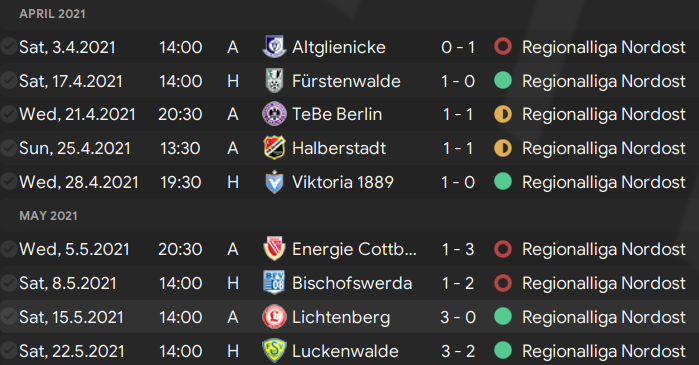Click the amber draw indicator for Halberstadt

coord(503,148)
